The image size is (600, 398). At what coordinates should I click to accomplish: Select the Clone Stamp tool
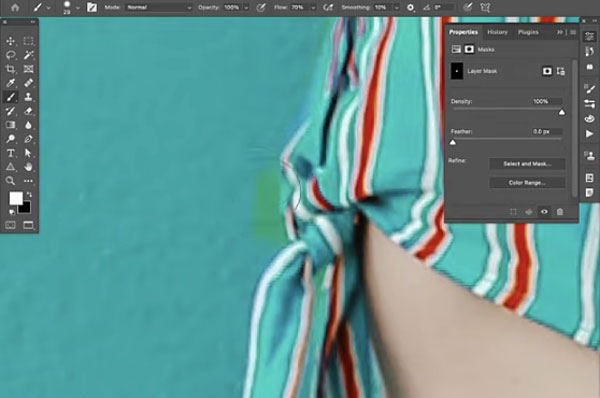28,97
